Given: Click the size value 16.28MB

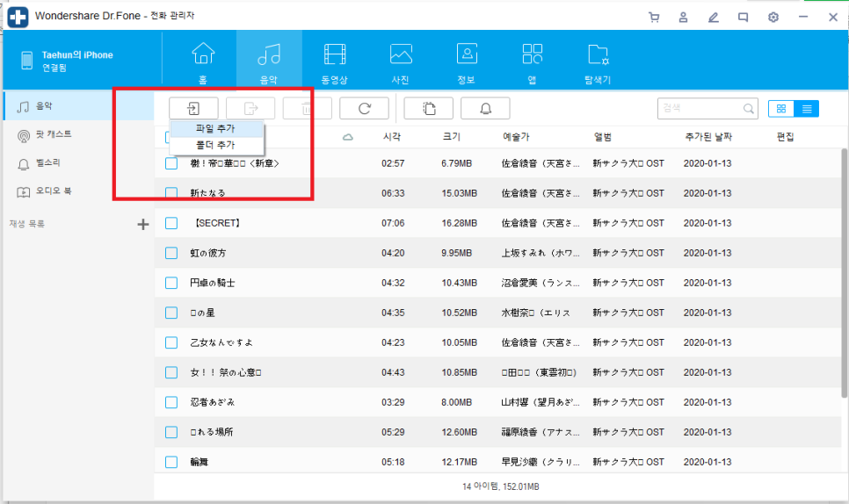Looking at the screenshot, I should 459,223.
